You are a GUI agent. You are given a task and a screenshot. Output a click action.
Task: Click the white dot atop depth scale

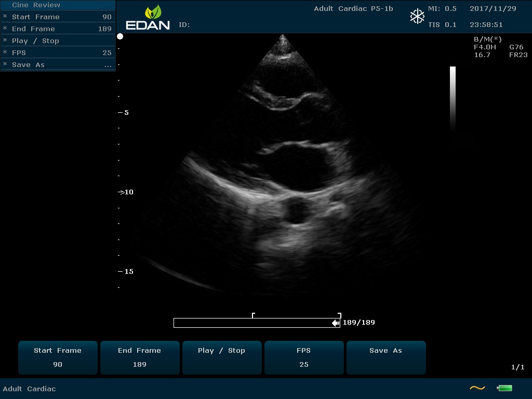coord(120,36)
